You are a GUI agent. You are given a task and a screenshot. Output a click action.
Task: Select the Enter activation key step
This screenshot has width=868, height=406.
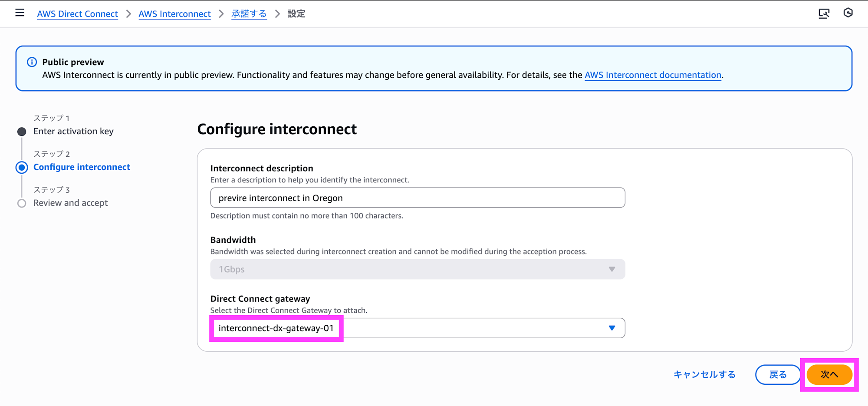[73, 131]
